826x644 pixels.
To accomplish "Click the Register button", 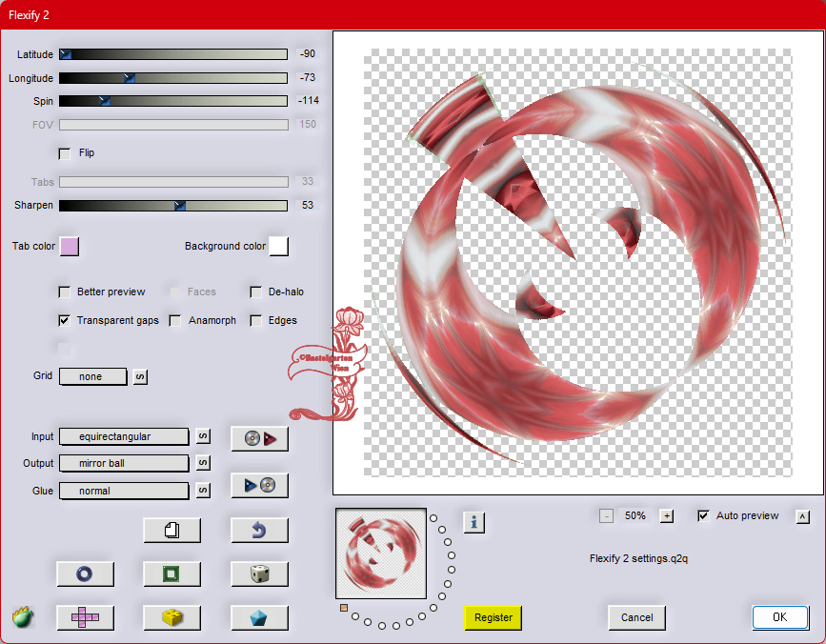I will [494, 617].
